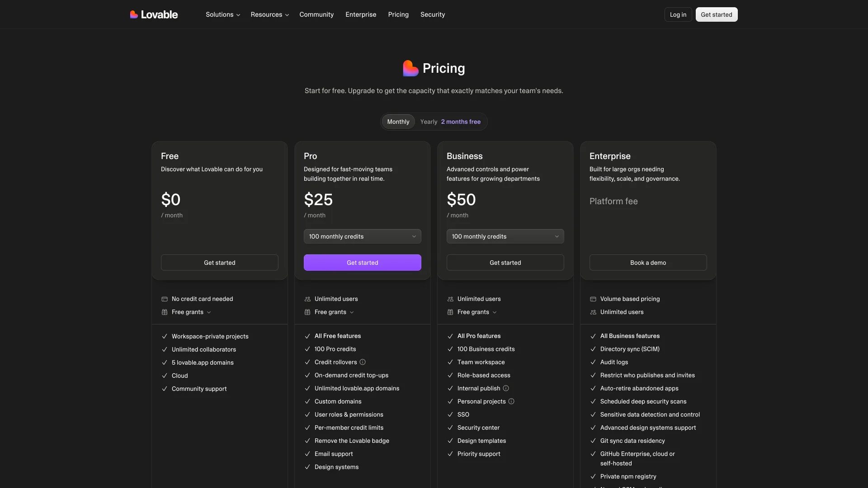Click the Security center feature text

tap(478, 427)
